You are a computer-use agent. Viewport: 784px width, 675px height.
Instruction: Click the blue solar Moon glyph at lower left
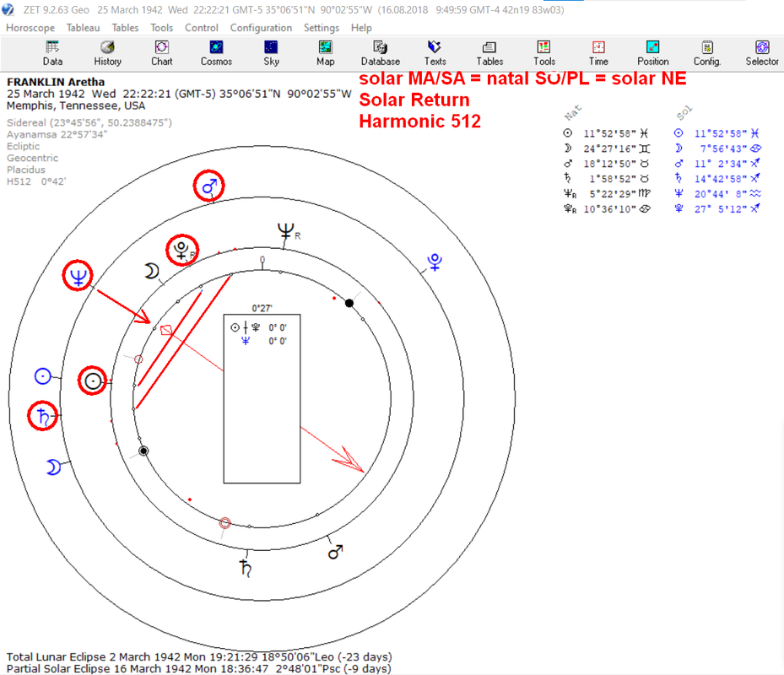[x=53, y=467]
